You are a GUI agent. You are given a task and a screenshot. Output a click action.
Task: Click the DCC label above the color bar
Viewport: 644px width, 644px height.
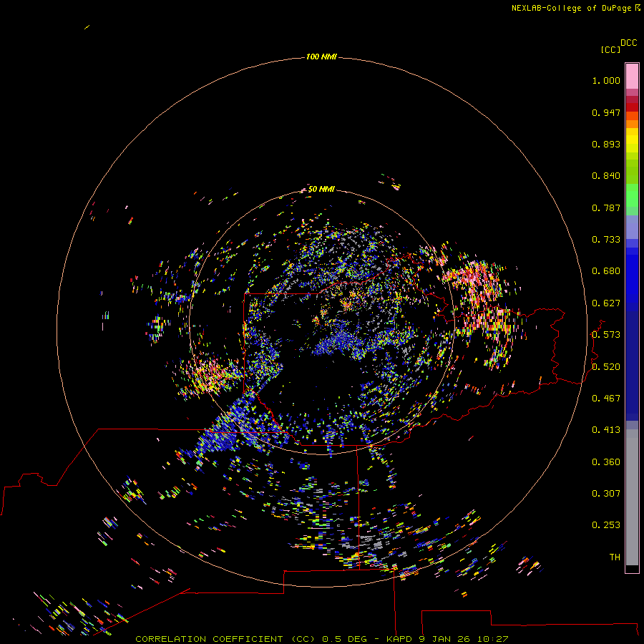[629, 43]
